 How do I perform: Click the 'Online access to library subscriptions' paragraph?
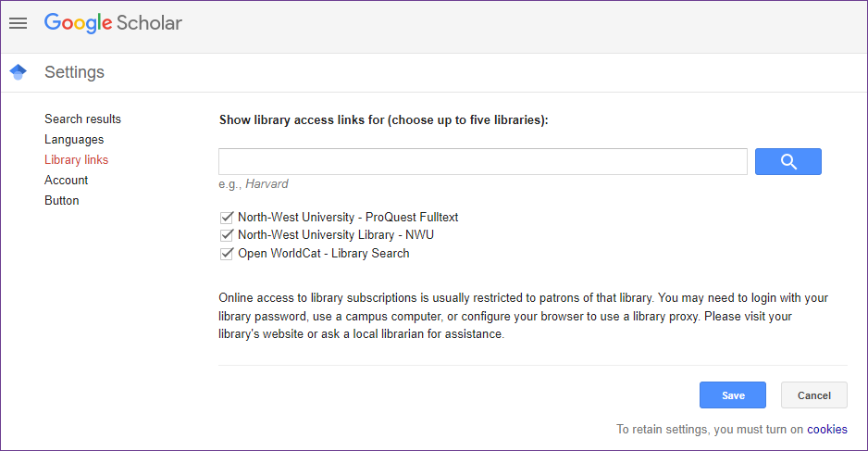click(523, 316)
